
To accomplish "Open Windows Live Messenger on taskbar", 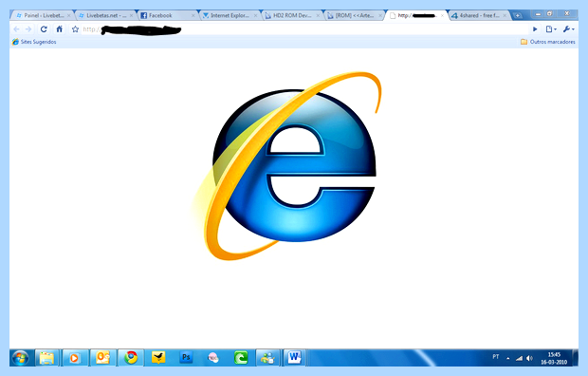I will tap(267, 358).
